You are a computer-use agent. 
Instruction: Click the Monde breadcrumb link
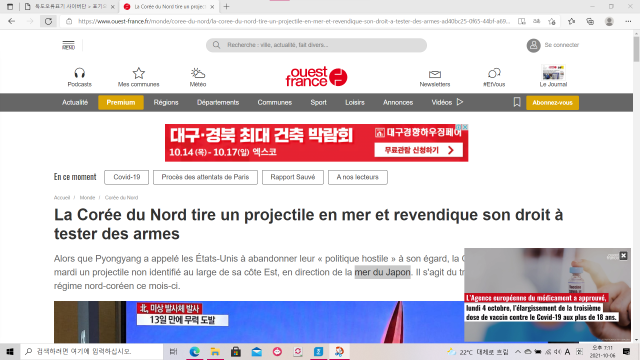coord(87,198)
